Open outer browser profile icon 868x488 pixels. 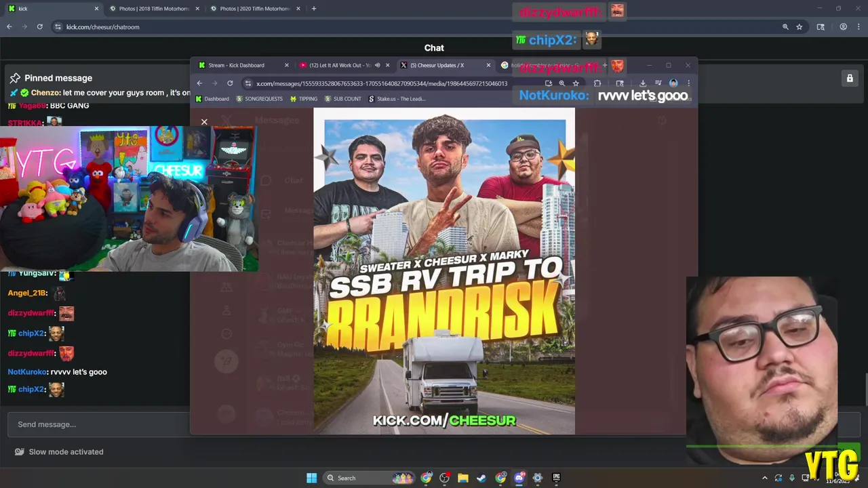[843, 27]
